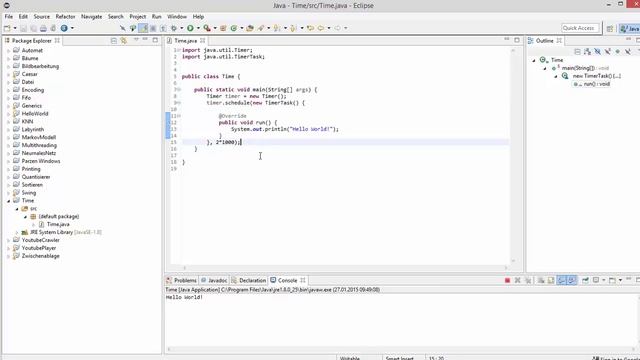Close the Time.java editor tab

click(x=202, y=40)
